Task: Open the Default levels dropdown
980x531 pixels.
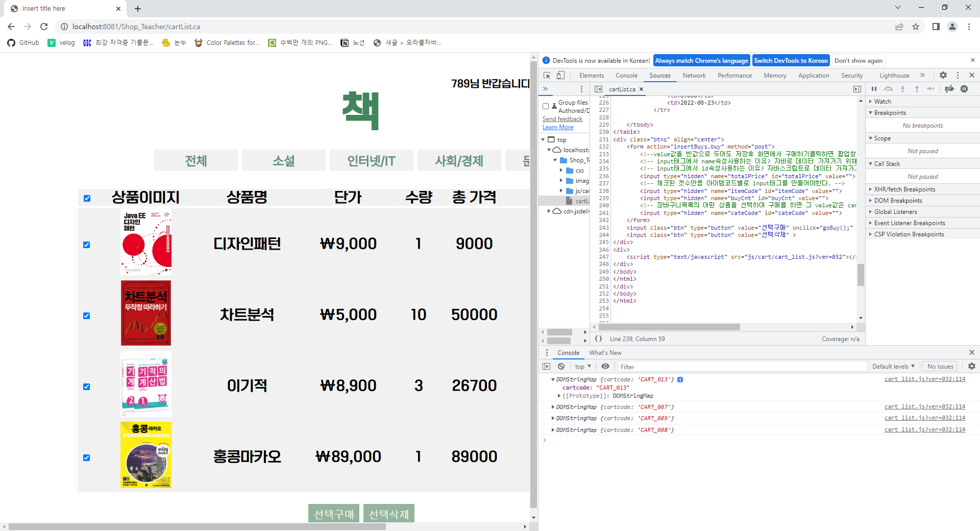Action: (893, 366)
